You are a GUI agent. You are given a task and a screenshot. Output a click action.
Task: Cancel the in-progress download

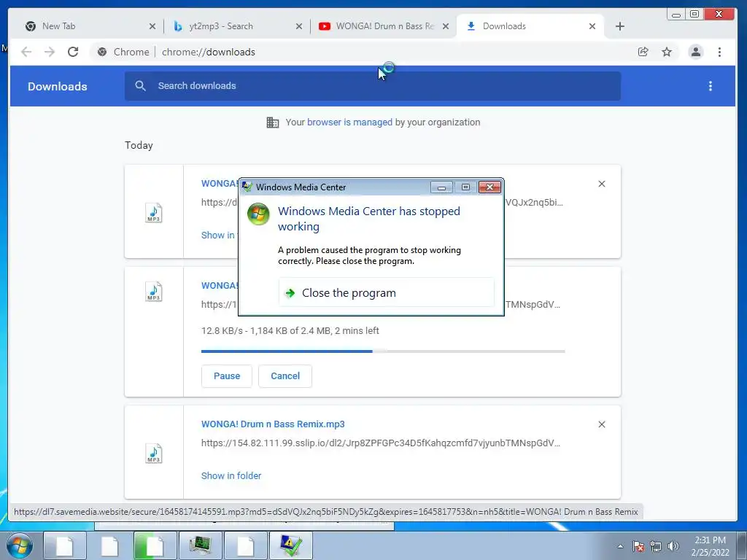click(285, 376)
